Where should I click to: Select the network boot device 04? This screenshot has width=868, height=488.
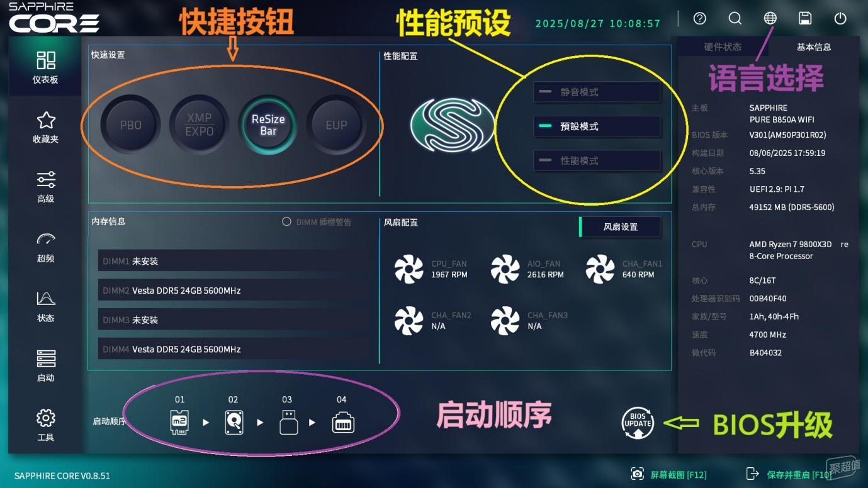pos(343,423)
